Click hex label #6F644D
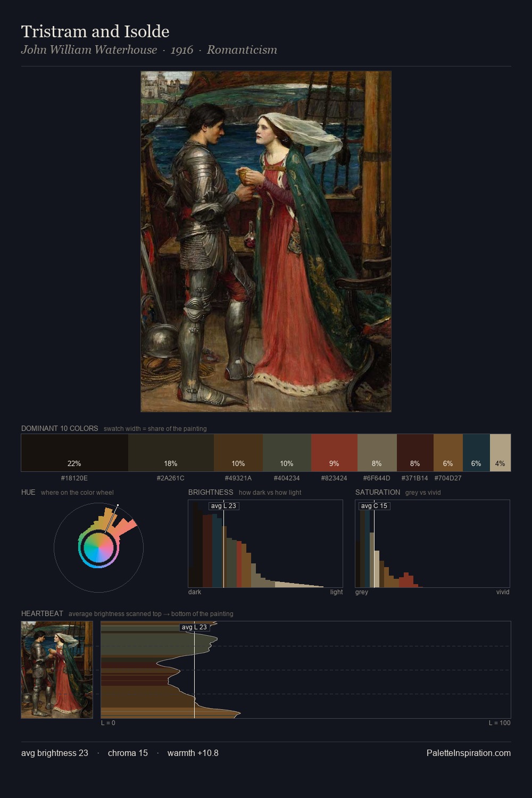 click(377, 478)
